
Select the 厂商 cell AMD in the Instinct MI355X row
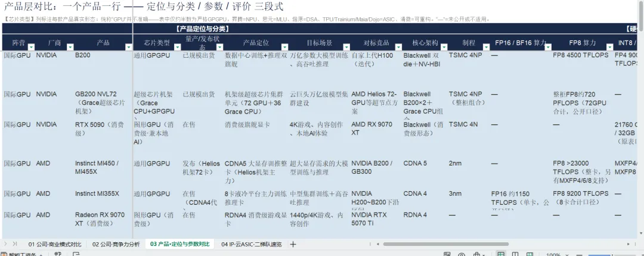[x=43, y=193]
